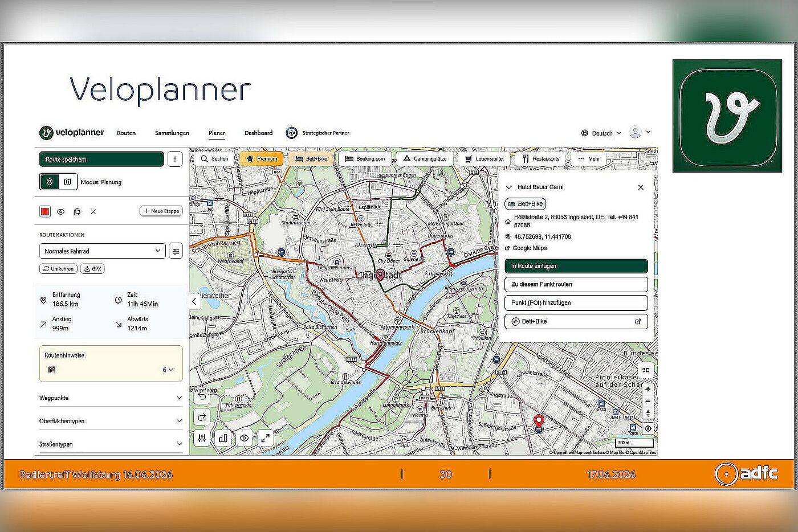Locate my position on map
This screenshot has width=798, height=532.
[x=648, y=428]
